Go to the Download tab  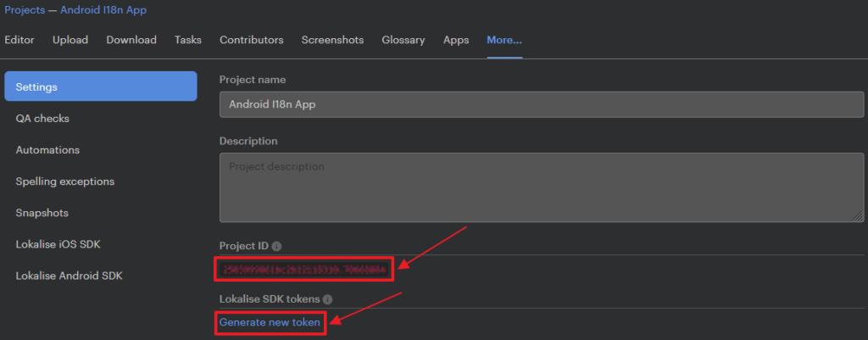pyautogui.click(x=131, y=40)
